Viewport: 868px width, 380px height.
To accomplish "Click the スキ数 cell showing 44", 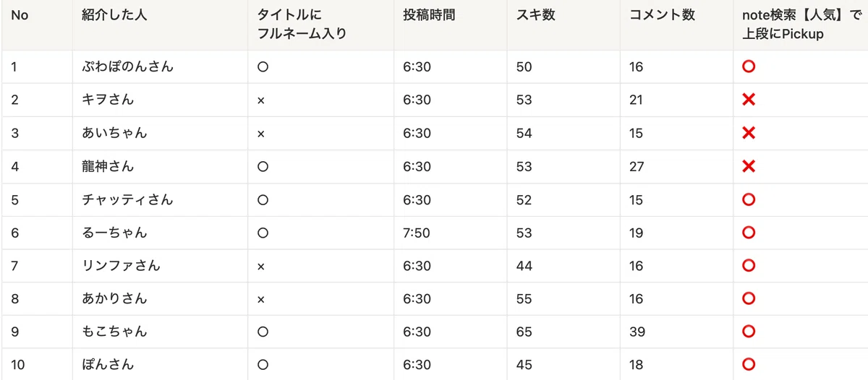I will click(x=524, y=266).
